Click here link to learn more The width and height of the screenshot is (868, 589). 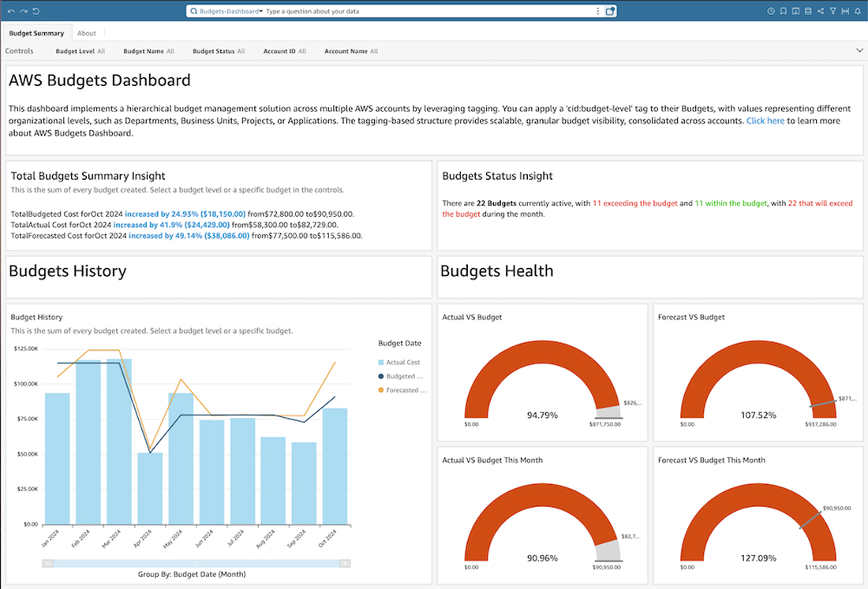(765, 121)
